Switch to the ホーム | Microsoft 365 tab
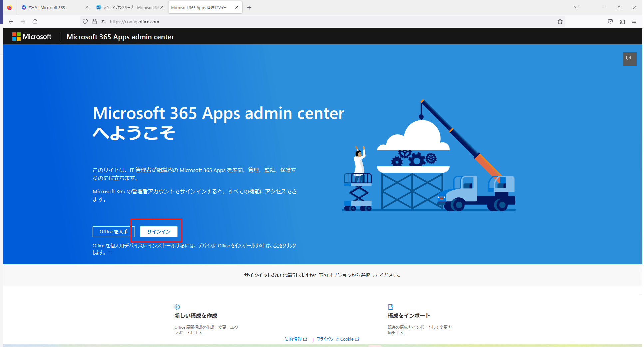This screenshot has height=348, width=644. (x=55, y=7)
